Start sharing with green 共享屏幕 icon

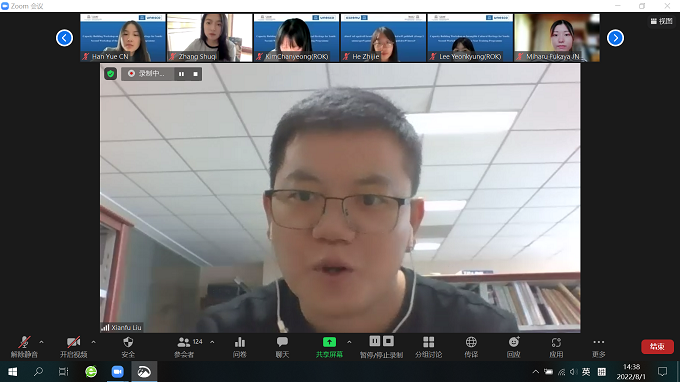pos(329,347)
